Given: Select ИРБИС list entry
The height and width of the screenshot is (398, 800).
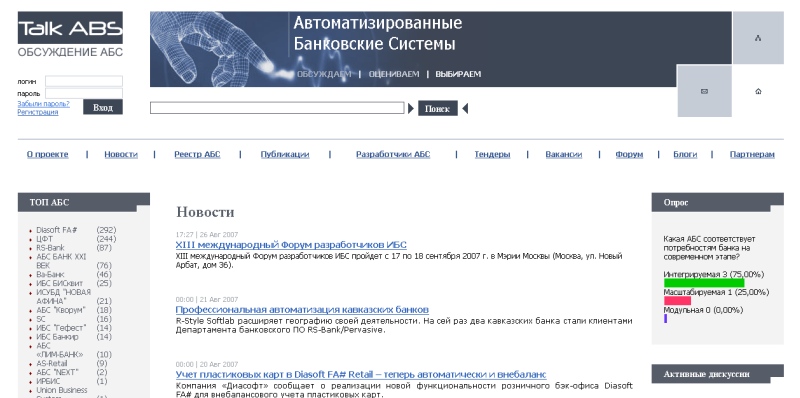Looking at the screenshot, I should (48, 381).
